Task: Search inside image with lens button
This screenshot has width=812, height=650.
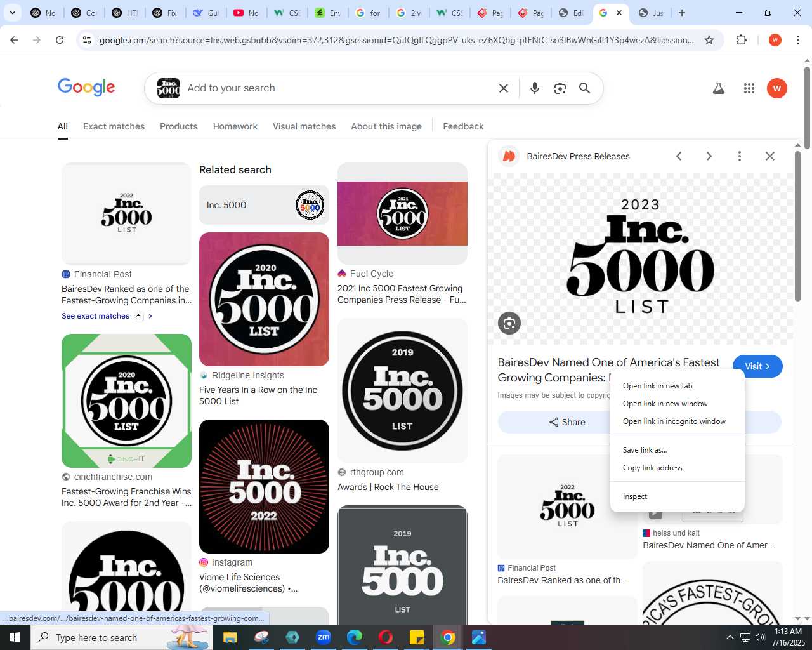Action: click(x=509, y=323)
